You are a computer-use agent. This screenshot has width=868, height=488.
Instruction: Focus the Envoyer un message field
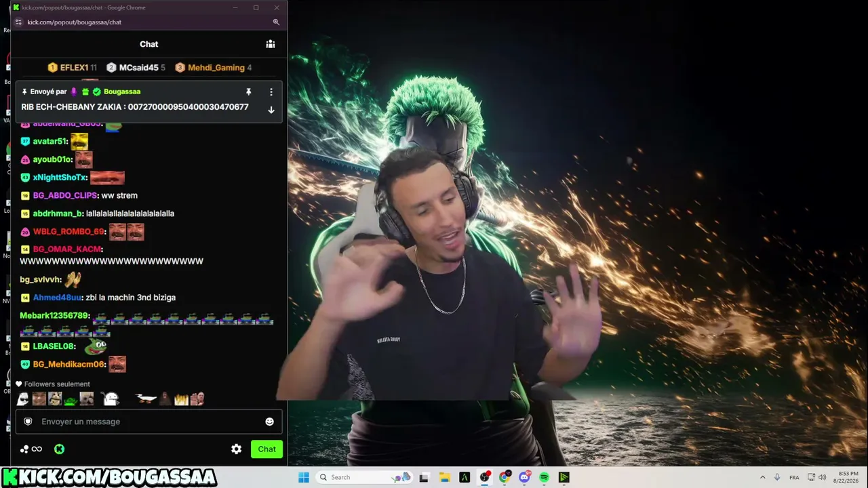149,422
